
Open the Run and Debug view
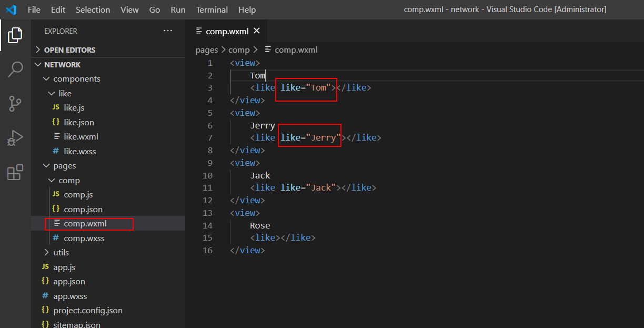[x=15, y=138]
